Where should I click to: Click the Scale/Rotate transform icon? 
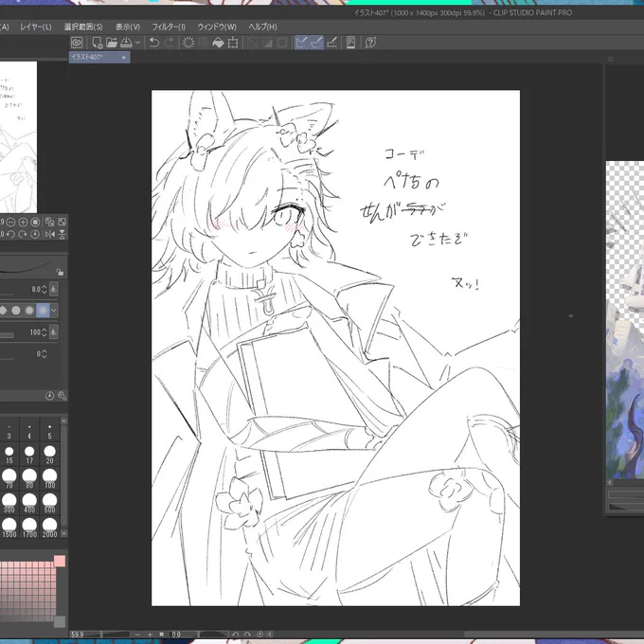pyautogui.click(x=233, y=43)
